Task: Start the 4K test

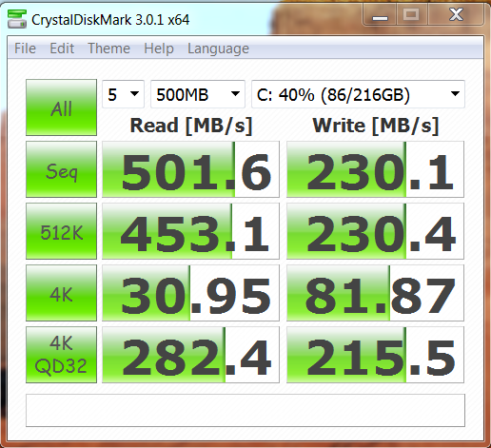Action: click(x=61, y=293)
